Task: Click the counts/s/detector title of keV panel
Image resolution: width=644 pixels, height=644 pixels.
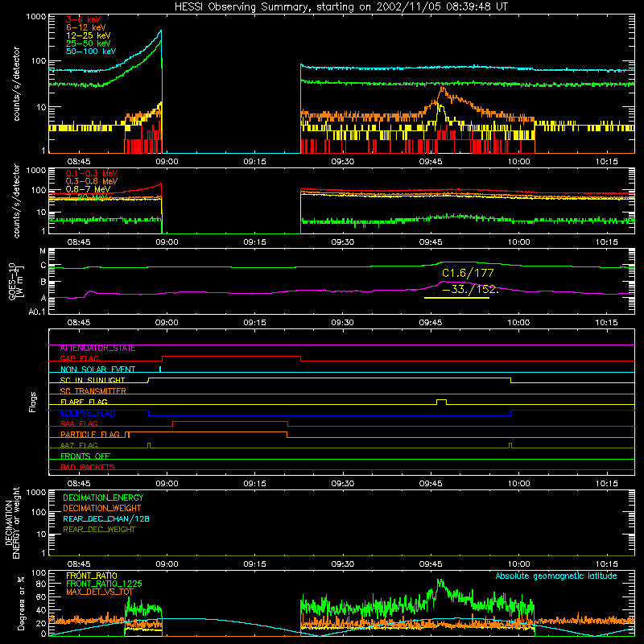Action: tap(16, 84)
